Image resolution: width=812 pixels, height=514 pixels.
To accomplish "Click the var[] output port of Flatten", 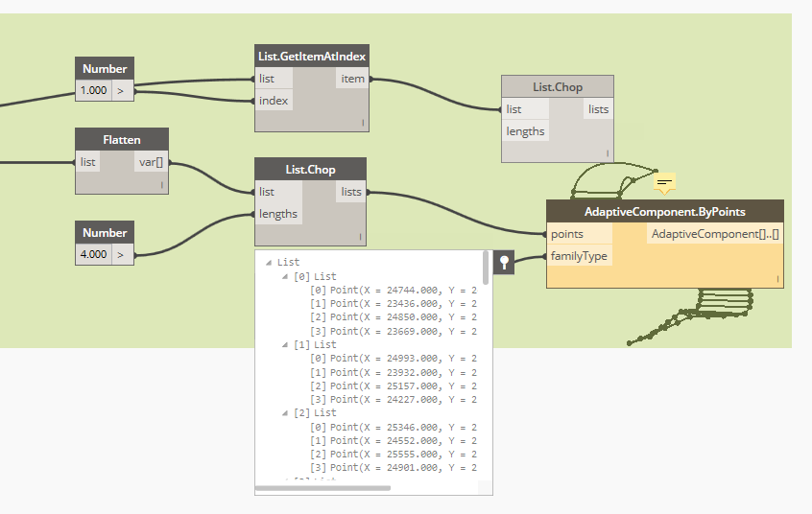I will coord(151,162).
